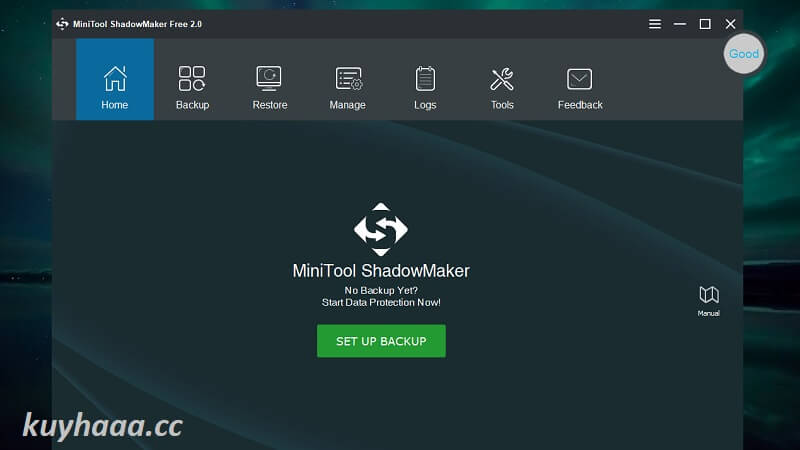This screenshot has height=450, width=800.
Task: Click 'No Backup Yet?' text
Action: coord(381,290)
